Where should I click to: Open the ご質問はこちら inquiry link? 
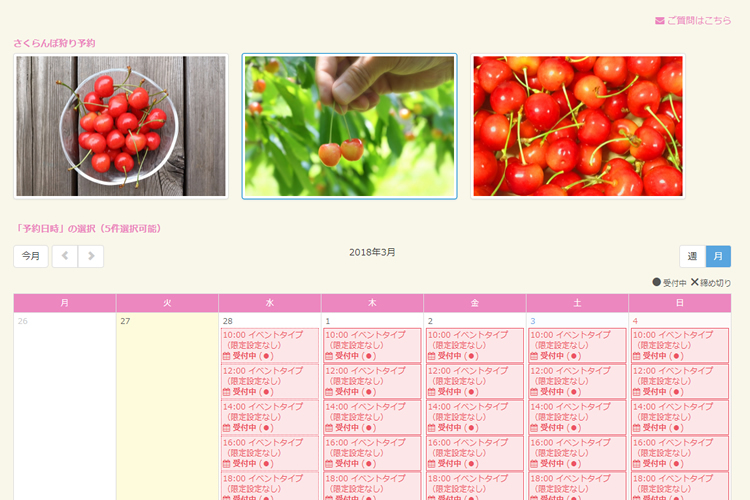(698, 20)
